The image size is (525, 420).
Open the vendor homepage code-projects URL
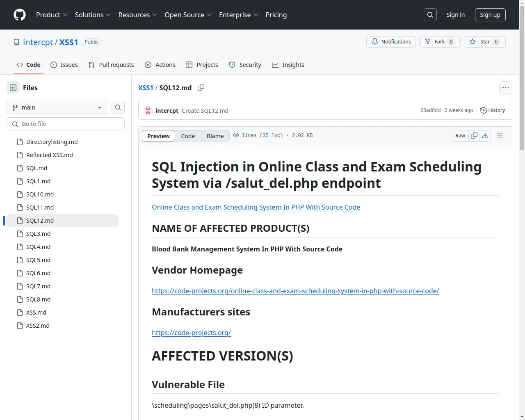click(x=295, y=291)
